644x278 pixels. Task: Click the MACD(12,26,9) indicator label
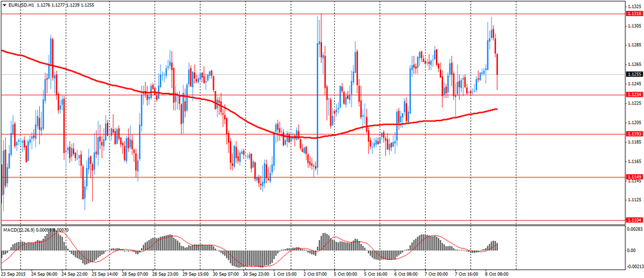19,230
